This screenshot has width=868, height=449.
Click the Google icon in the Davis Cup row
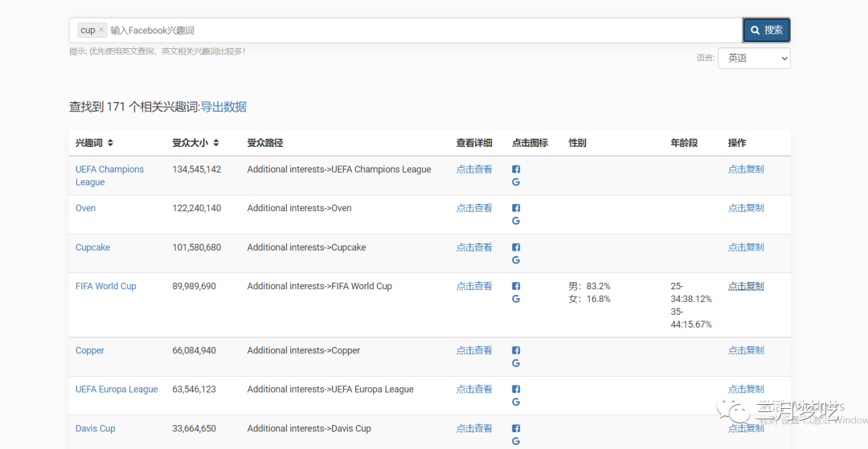(516, 441)
